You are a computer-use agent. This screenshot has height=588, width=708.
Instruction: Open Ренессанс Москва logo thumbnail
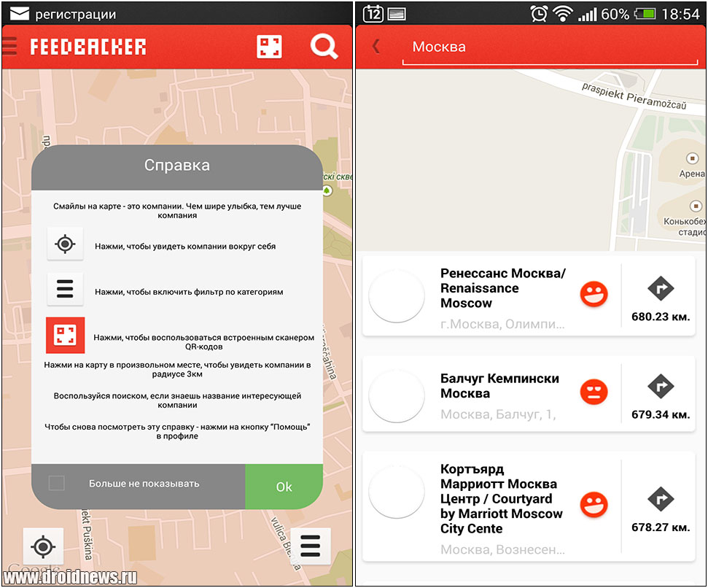tap(397, 295)
